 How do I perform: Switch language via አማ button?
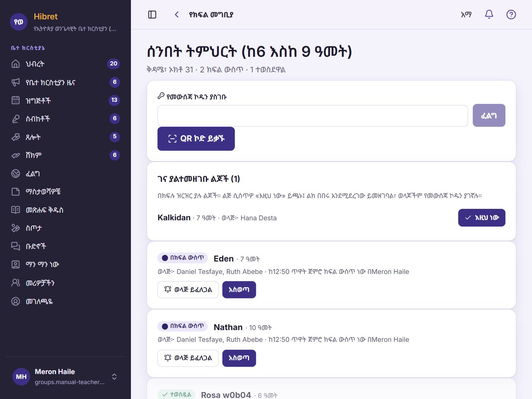pyautogui.click(x=466, y=15)
